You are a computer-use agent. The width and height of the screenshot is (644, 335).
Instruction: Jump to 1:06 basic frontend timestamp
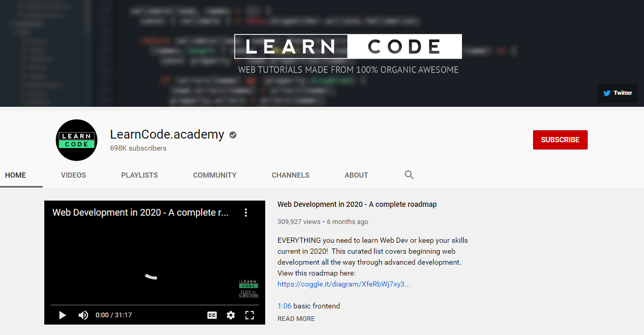(284, 306)
